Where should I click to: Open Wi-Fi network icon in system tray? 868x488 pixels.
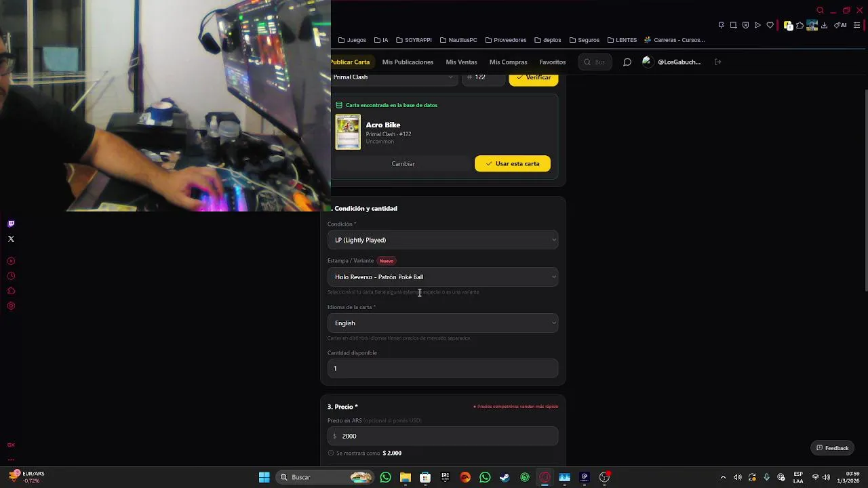815,477
